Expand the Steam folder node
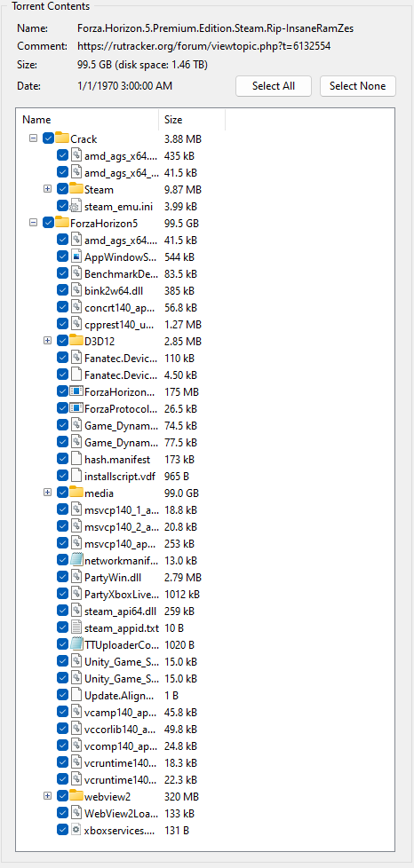The height and width of the screenshot is (868, 414). (x=47, y=189)
